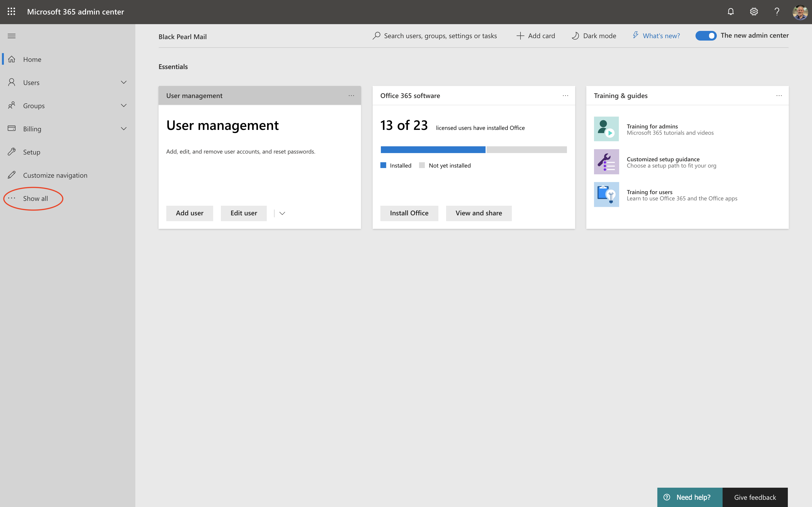
Task: Open the account profile picture
Action: point(800,12)
